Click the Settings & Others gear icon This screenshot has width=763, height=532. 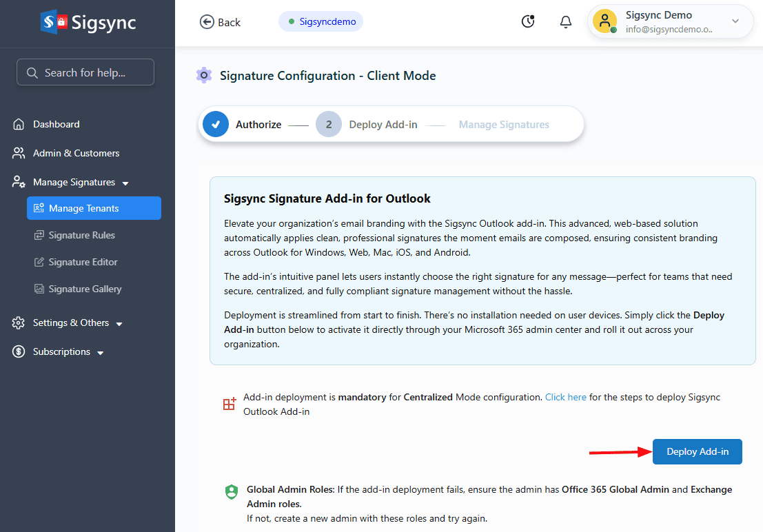pyautogui.click(x=19, y=323)
